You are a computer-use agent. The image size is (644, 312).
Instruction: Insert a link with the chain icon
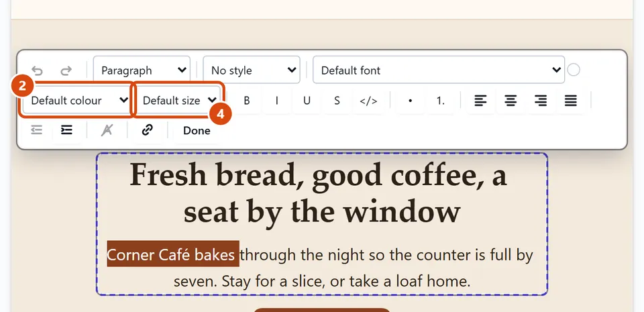pyautogui.click(x=147, y=131)
